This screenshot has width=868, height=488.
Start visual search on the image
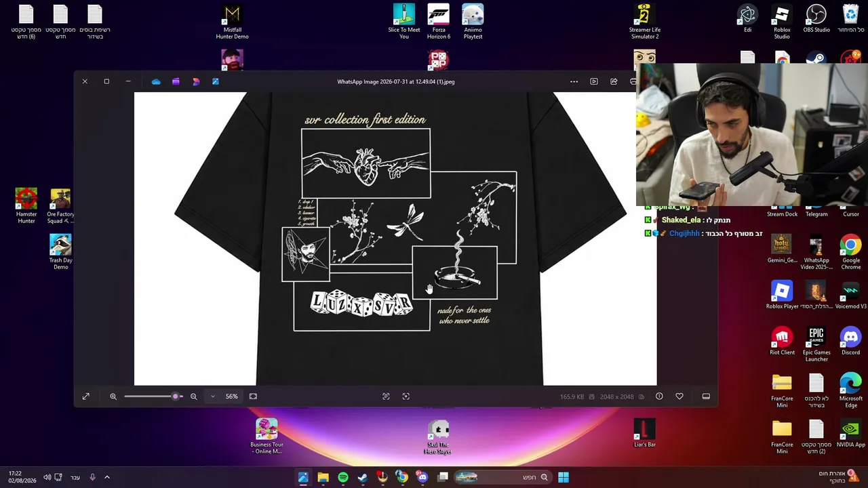coord(406,396)
